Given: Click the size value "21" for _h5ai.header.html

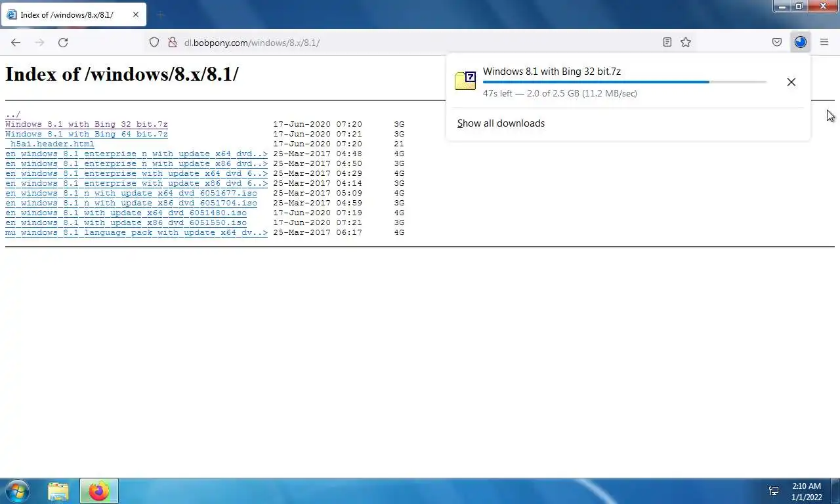Looking at the screenshot, I should (x=399, y=144).
